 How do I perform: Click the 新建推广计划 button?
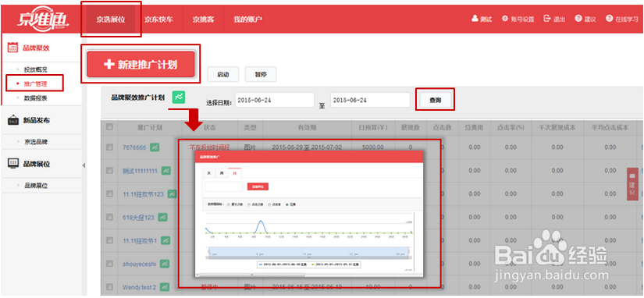tap(141, 64)
